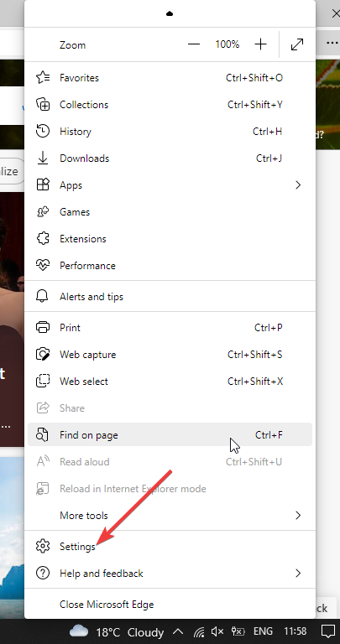The height and width of the screenshot is (644, 340).
Task: Open Extensions puzzle piece icon
Action: 43,239
